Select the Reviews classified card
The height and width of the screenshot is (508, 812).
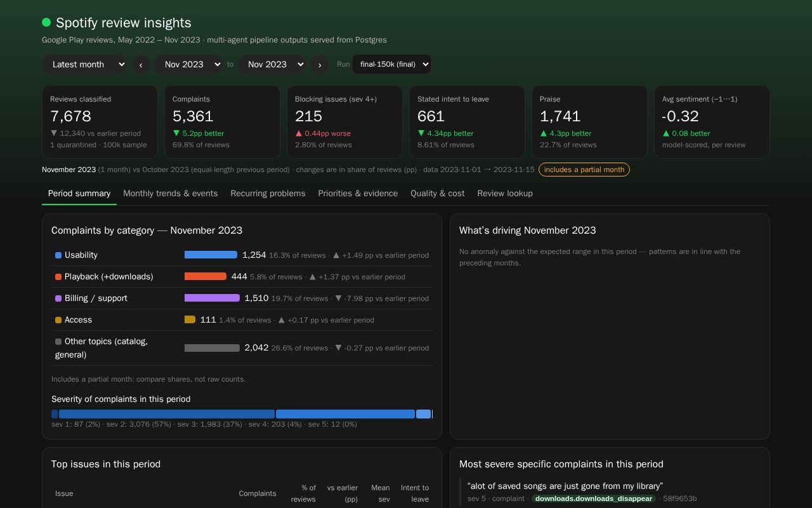(x=100, y=122)
